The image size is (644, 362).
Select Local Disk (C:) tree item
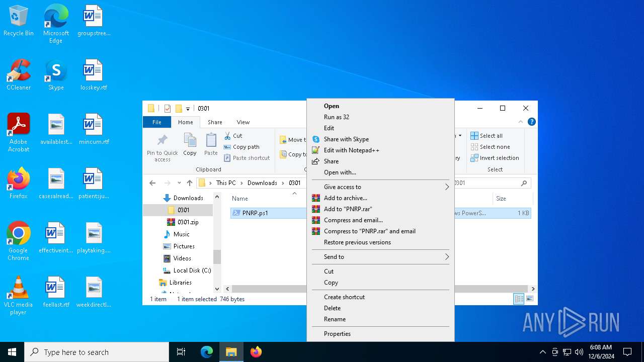click(187, 270)
